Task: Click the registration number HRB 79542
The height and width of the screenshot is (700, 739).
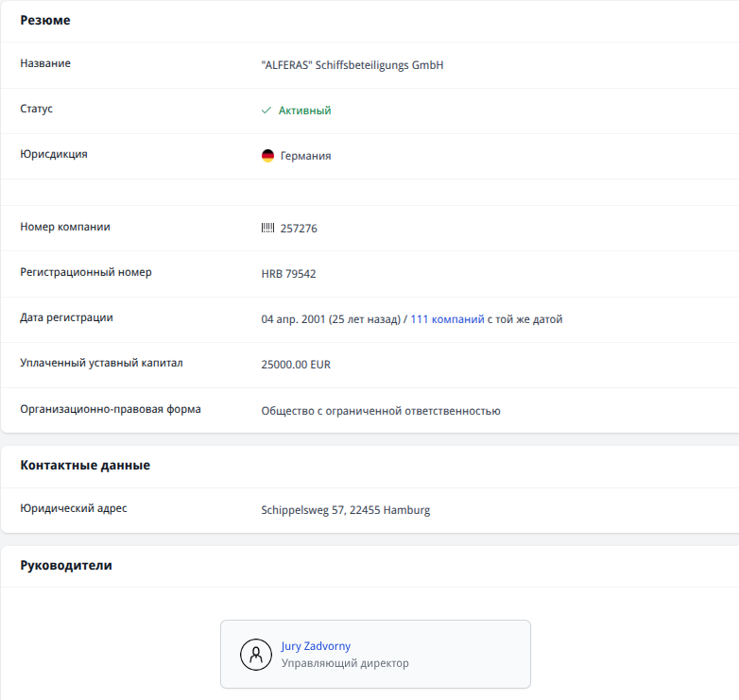Action: 288,274
